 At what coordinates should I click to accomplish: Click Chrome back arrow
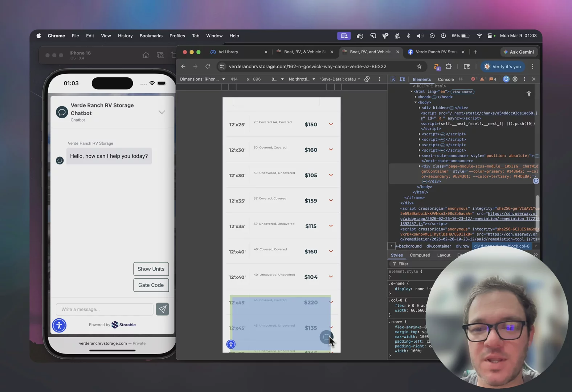(183, 66)
